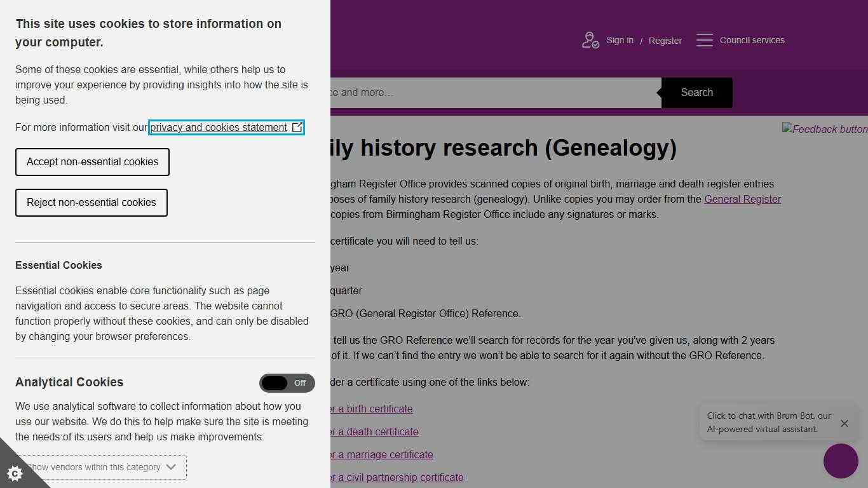
Task: Open the Council services hamburger menu
Action: 705,39
